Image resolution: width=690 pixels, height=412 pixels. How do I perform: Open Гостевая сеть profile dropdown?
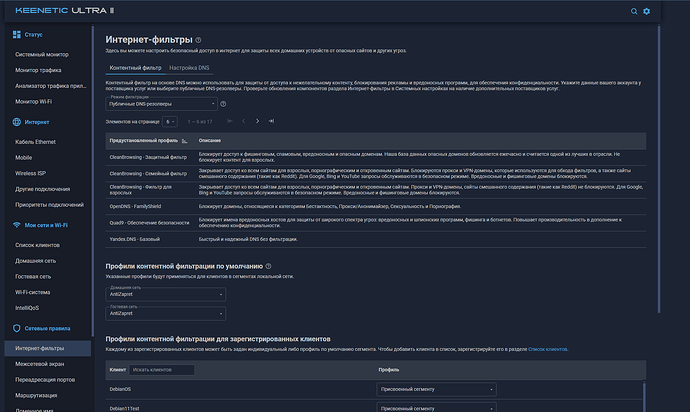166,313
